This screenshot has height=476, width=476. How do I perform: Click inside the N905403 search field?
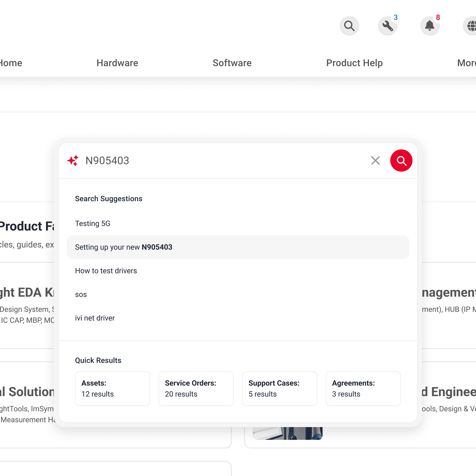222,161
